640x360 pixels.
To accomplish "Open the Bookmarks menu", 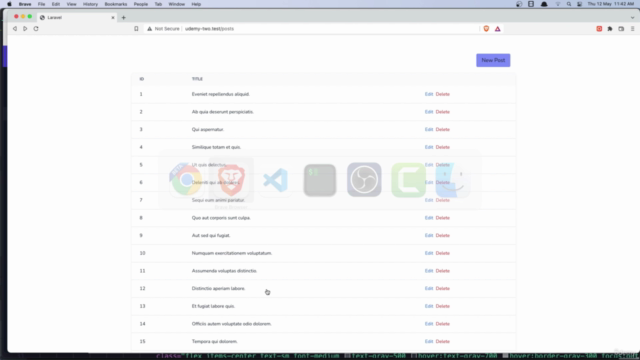I will pos(116,4).
